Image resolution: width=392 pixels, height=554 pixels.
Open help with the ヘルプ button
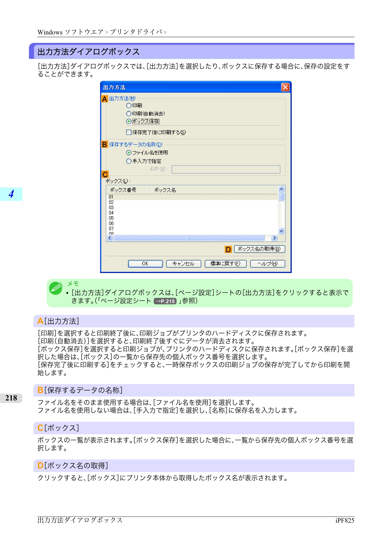tap(267, 264)
